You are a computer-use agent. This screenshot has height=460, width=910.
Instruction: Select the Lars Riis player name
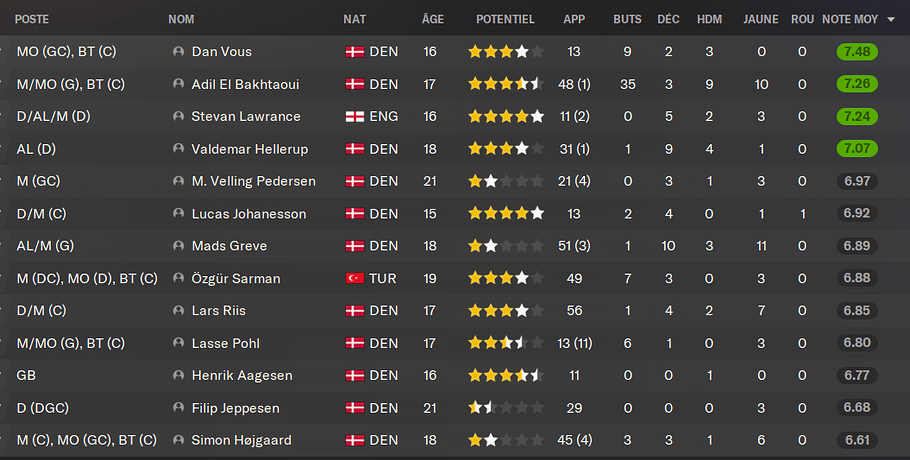pos(218,311)
